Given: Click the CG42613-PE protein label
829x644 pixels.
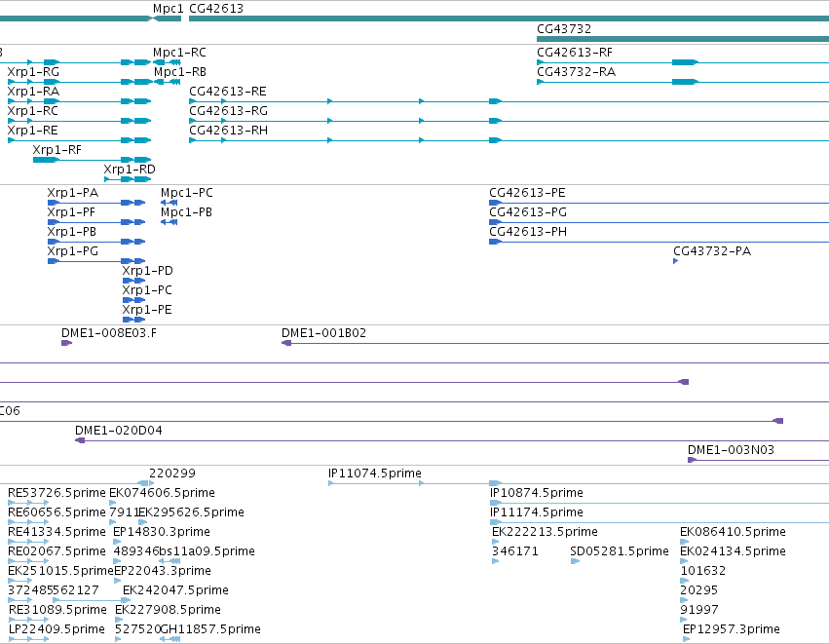Looking at the screenshot, I should tap(527, 193).
